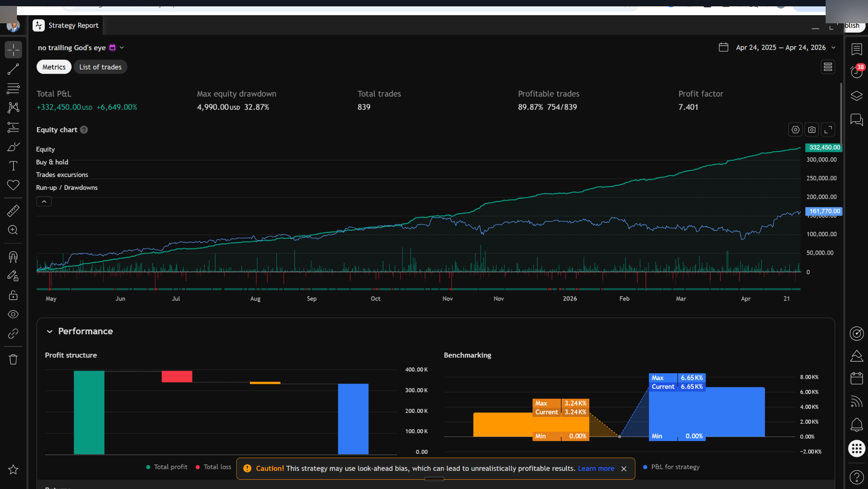This screenshot has width=868, height=489.
Task: Collapse the equity chart legend arrow
Action: pyautogui.click(x=44, y=202)
